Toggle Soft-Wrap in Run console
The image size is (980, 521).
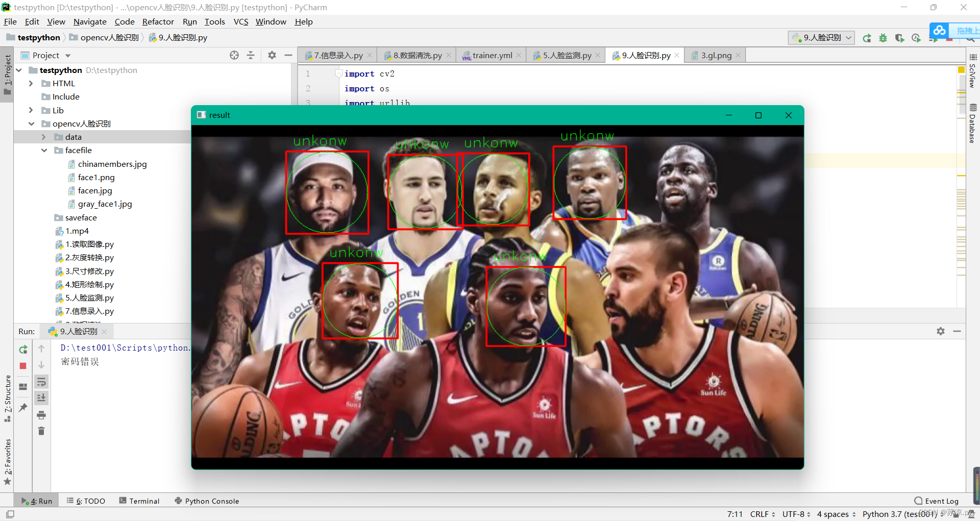pos(41,382)
